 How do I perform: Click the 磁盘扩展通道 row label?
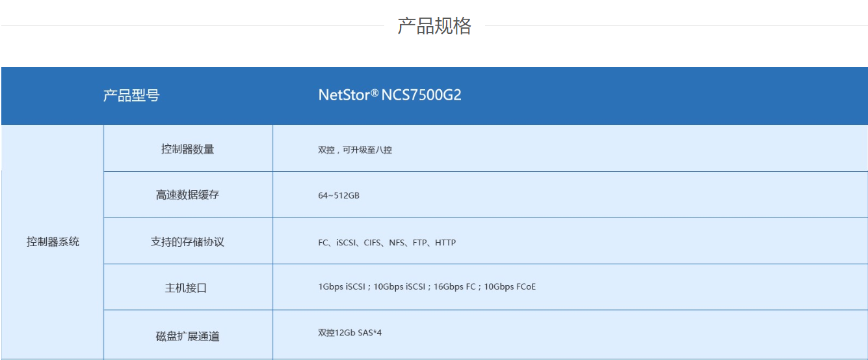point(187,337)
